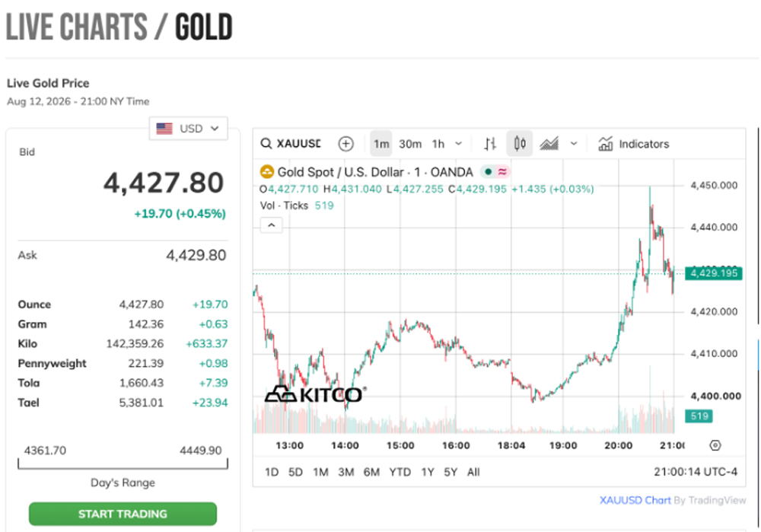761x532 pixels.
Task: Select the area chart style icon
Action: point(549,144)
